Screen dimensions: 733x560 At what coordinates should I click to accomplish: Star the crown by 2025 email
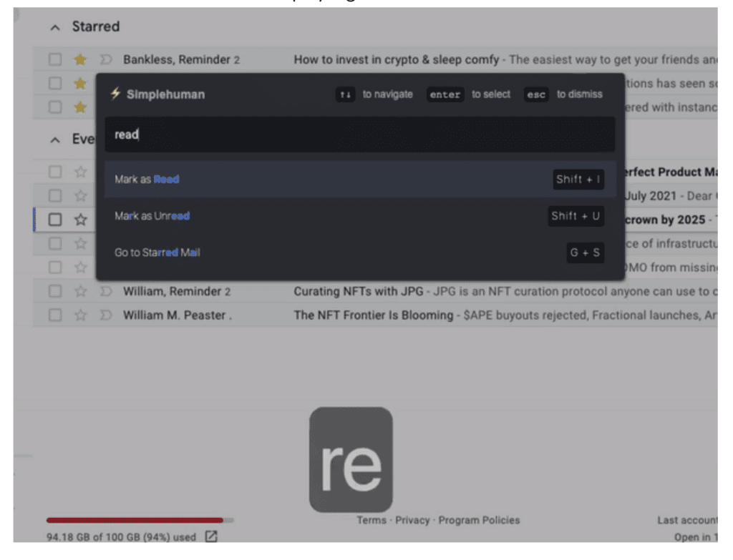pyautogui.click(x=80, y=220)
